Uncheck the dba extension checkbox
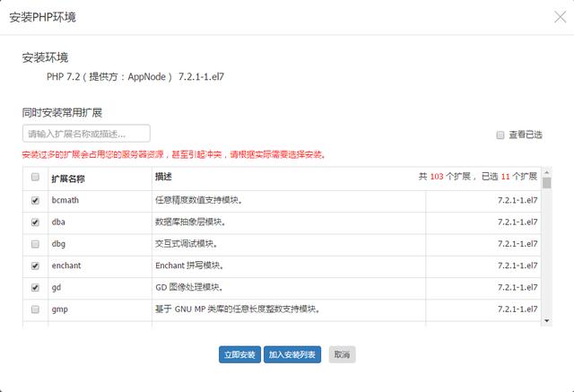Image resolution: width=574 pixels, height=392 pixels. click(35, 222)
